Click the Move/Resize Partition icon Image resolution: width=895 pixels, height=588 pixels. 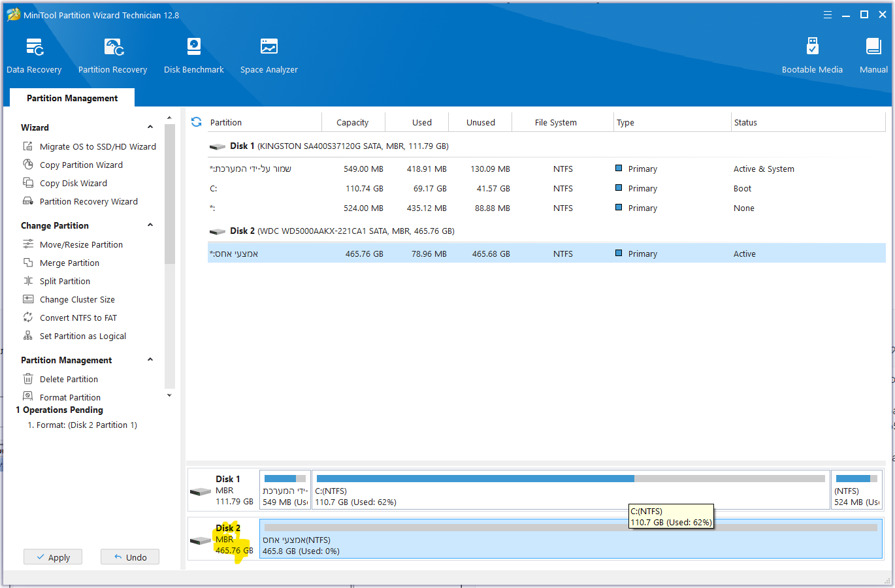[x=28, y=244]
